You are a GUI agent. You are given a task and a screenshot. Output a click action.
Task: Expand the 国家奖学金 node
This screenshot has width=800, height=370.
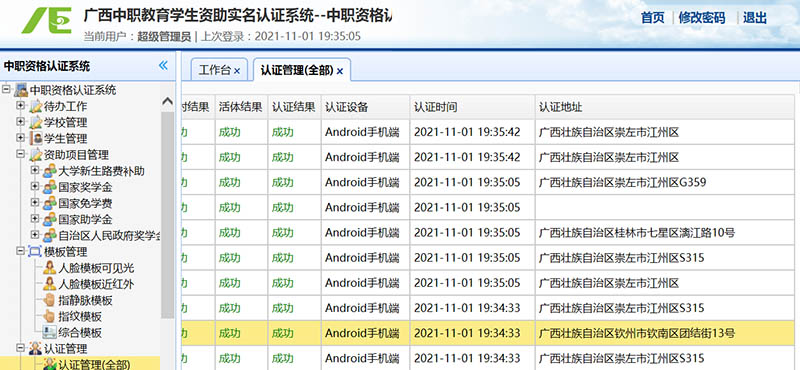pyautogui.click(x=35, y=187)
